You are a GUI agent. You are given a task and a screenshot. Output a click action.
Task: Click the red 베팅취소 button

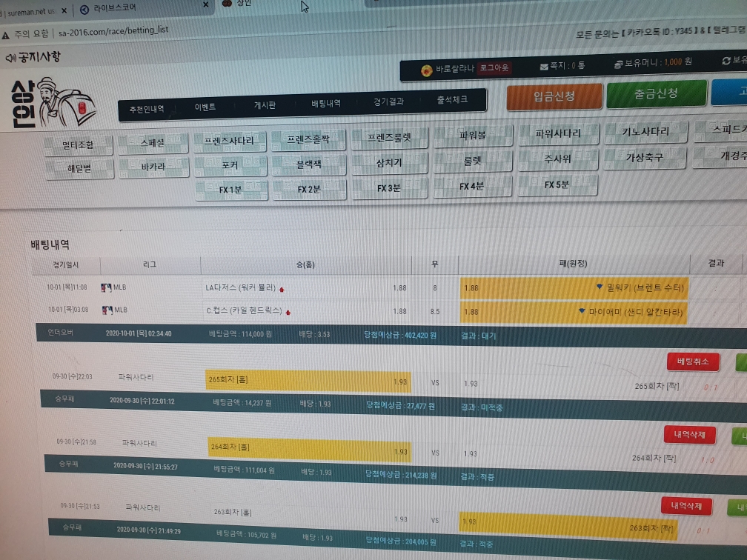click(693, 361)
